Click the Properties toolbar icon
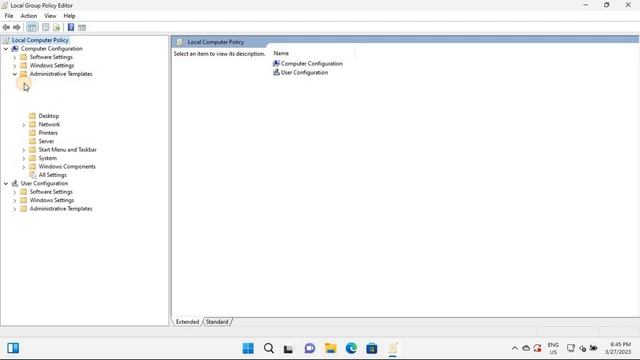The width and height of the screenshot is (640, 360). point(46,27)
